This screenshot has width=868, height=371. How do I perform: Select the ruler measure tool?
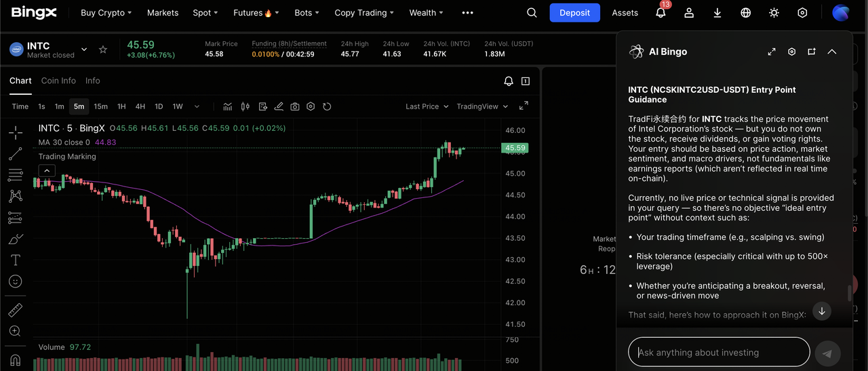click(15, 310)
